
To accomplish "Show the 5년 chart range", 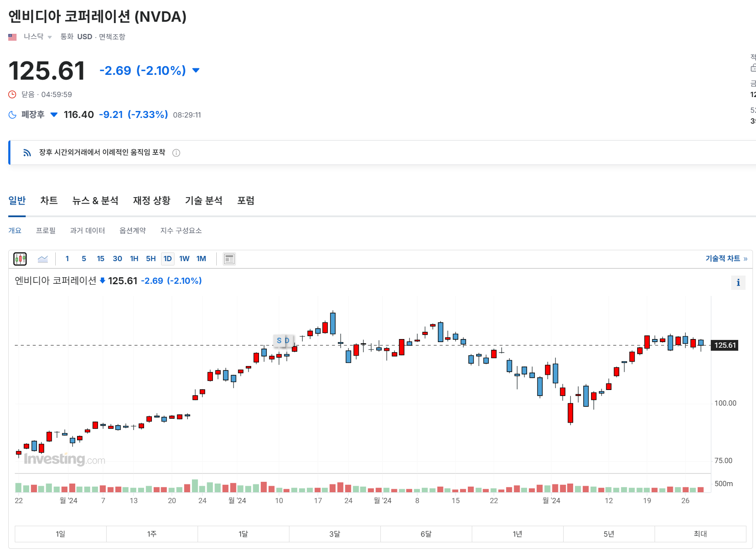I will click(x=609, y=534).
